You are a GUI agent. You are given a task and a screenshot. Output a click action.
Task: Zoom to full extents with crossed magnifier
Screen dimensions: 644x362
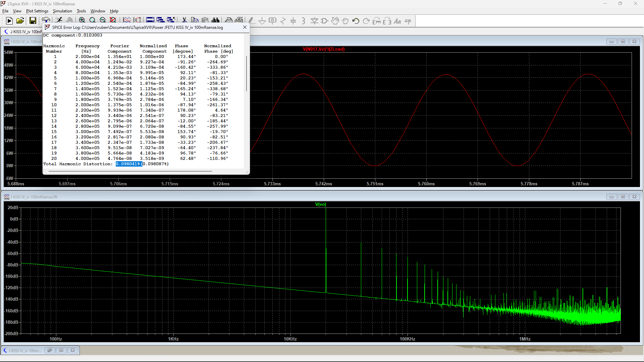(x=113, y=20)
